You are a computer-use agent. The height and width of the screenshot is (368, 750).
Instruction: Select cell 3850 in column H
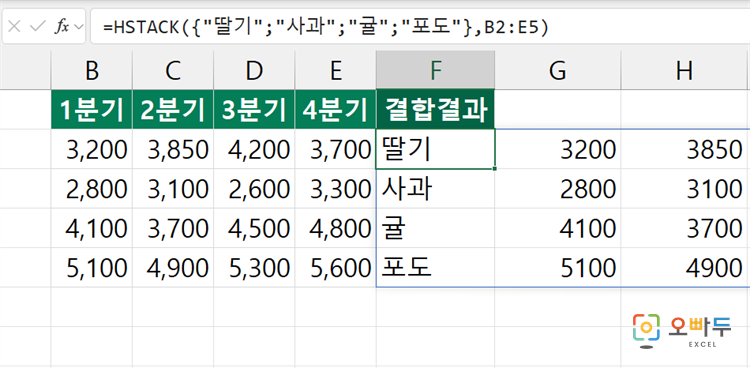pos(685,149)
